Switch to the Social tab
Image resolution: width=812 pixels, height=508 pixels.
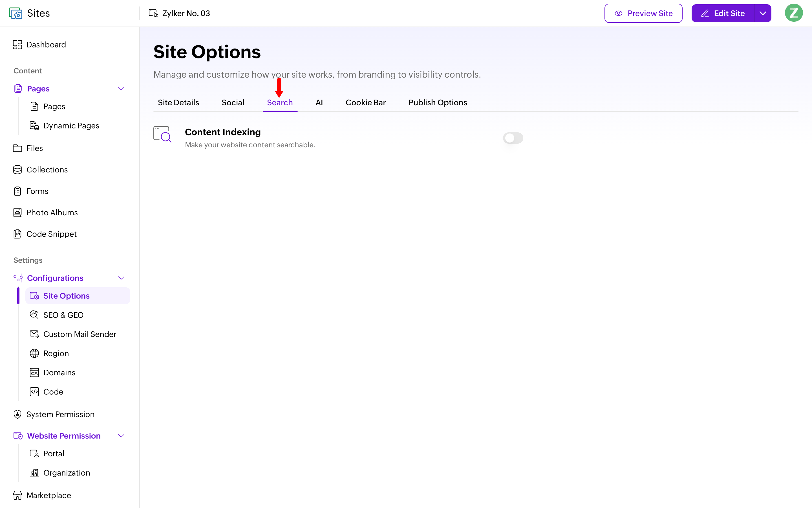[233, 102]
